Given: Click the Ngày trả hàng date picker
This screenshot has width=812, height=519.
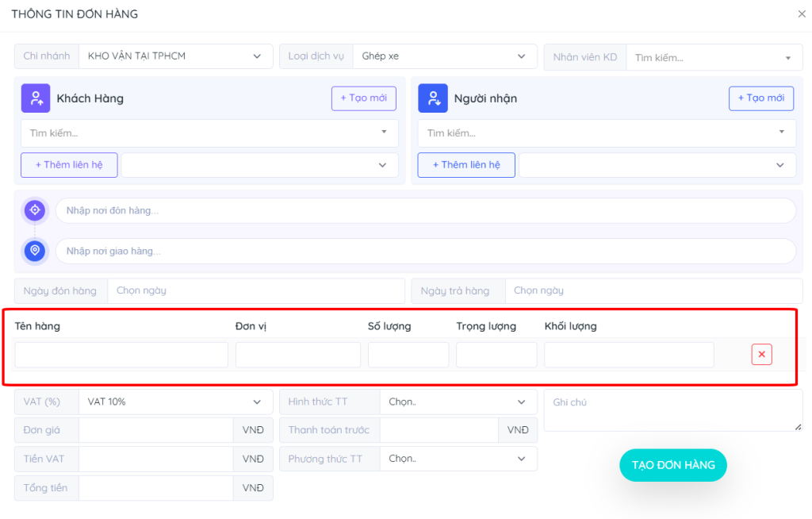Looking at the screenshot, I should (653, 291).
